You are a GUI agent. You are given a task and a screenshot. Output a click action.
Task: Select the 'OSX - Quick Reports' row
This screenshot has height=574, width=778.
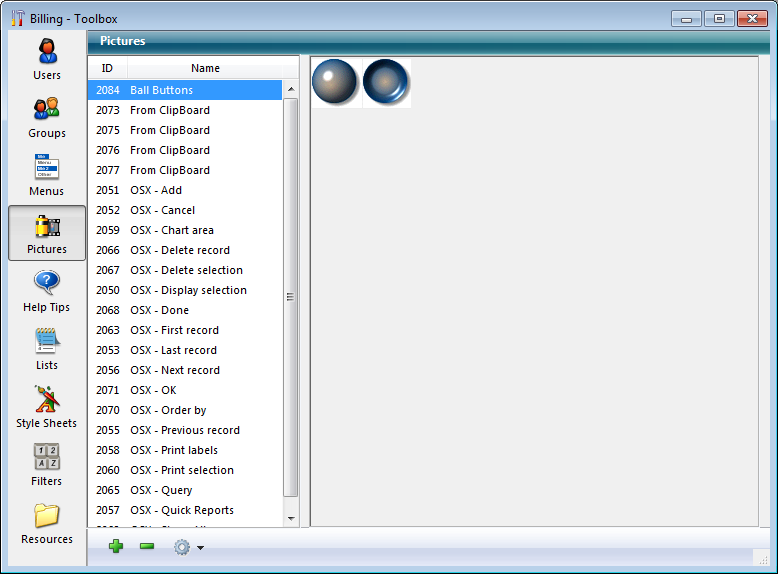[181, 510]
